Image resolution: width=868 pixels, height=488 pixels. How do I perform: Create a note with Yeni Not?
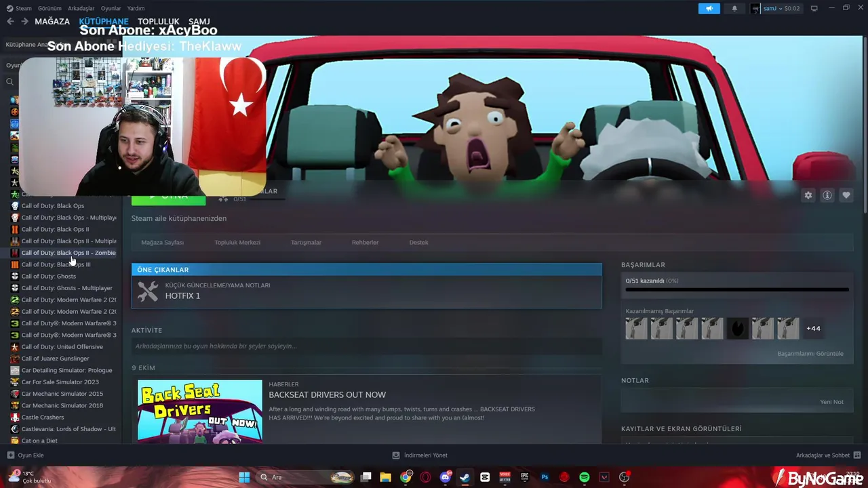coord(831,401)
